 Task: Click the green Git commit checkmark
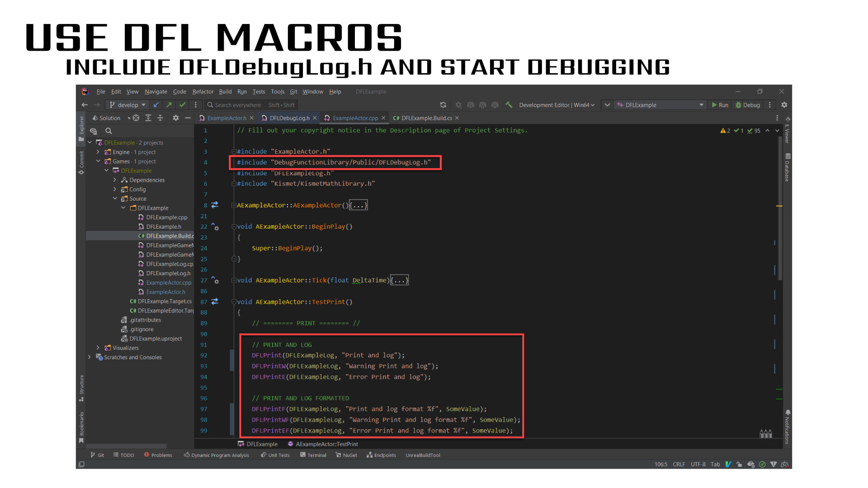[182, 105]
